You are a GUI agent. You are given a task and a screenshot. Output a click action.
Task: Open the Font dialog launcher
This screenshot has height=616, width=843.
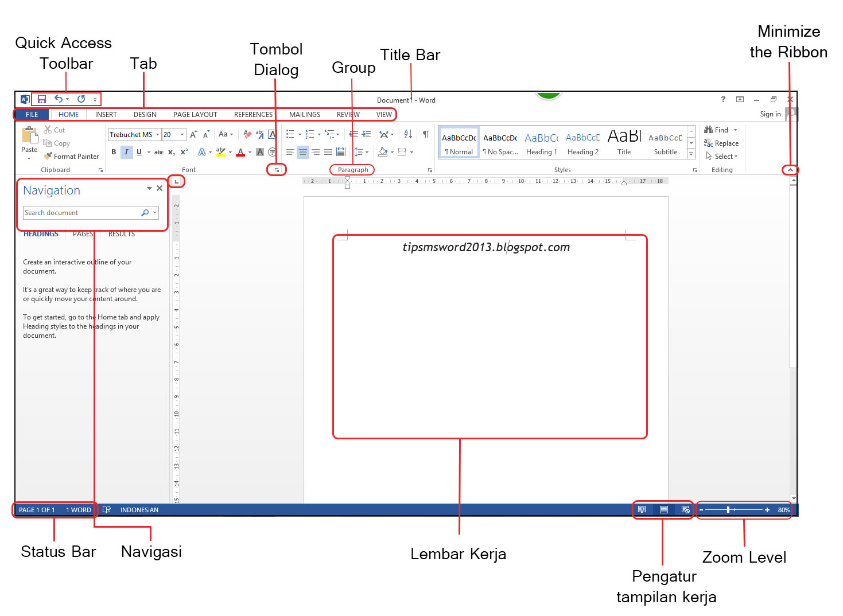[x=277, y=170]
